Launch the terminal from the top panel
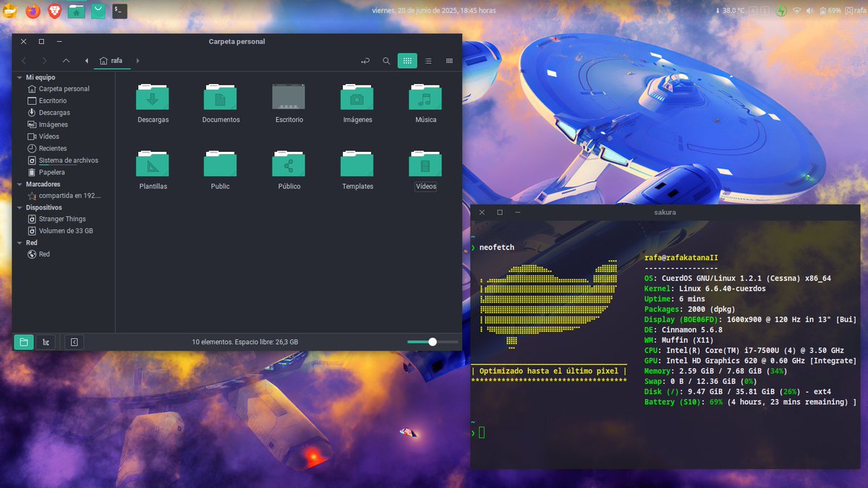 (x=119, y=11)
